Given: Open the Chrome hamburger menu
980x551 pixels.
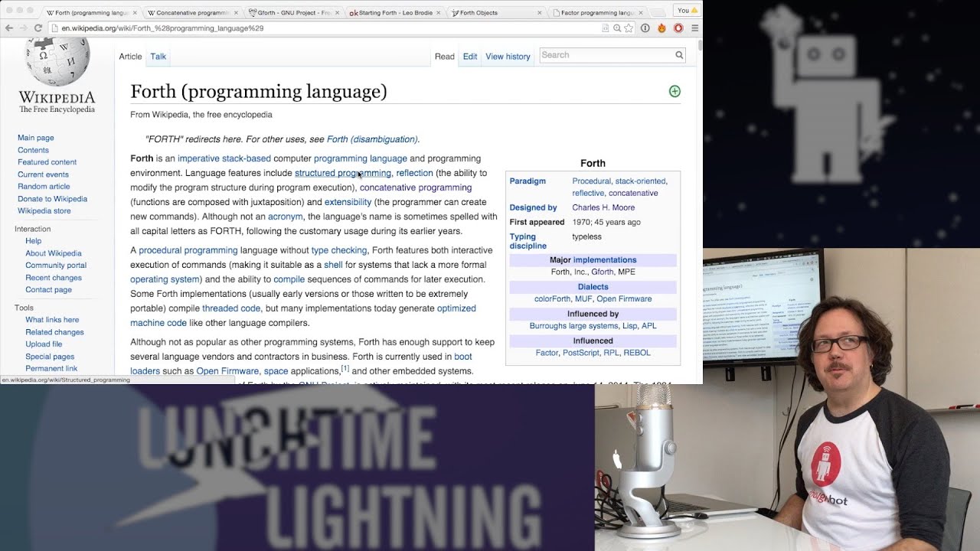Looking at the screenshot, I should click(694, 28).
